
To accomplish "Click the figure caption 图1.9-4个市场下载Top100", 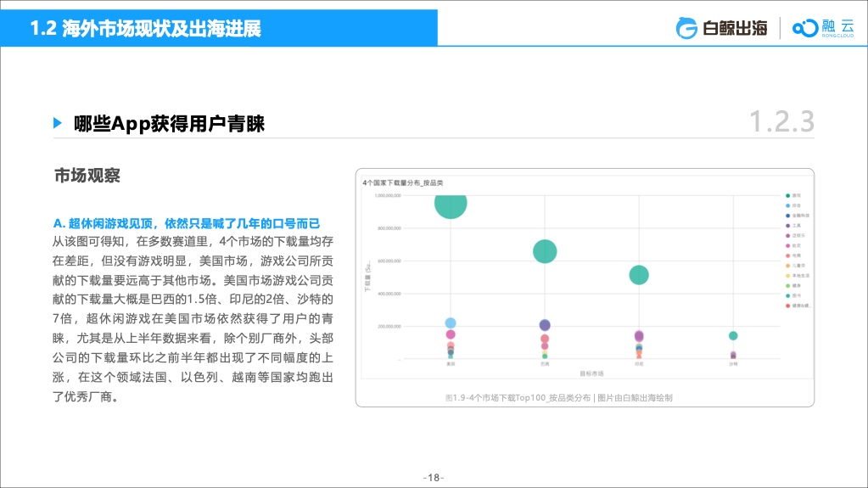I will (x=558, y=398).
